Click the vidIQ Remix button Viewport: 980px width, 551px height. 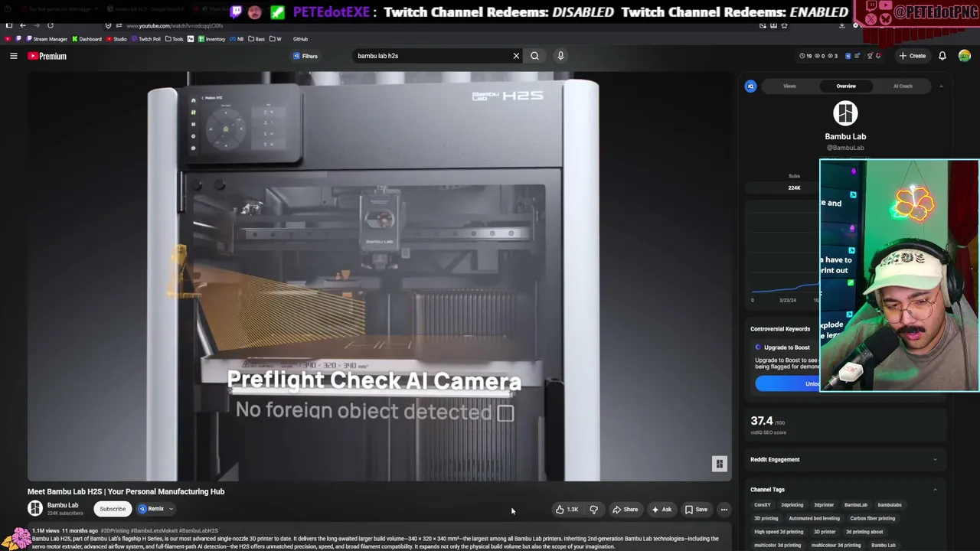coord(152,509)
